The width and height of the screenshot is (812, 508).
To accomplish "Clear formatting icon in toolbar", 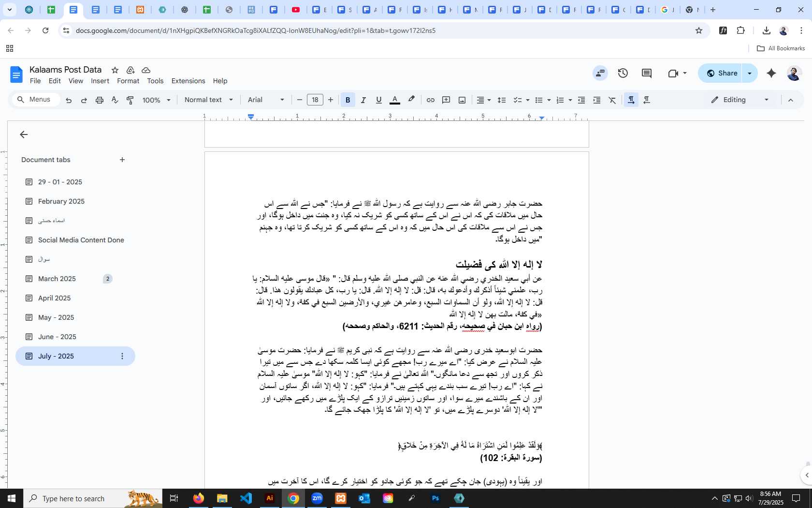I will click(612, 100).
